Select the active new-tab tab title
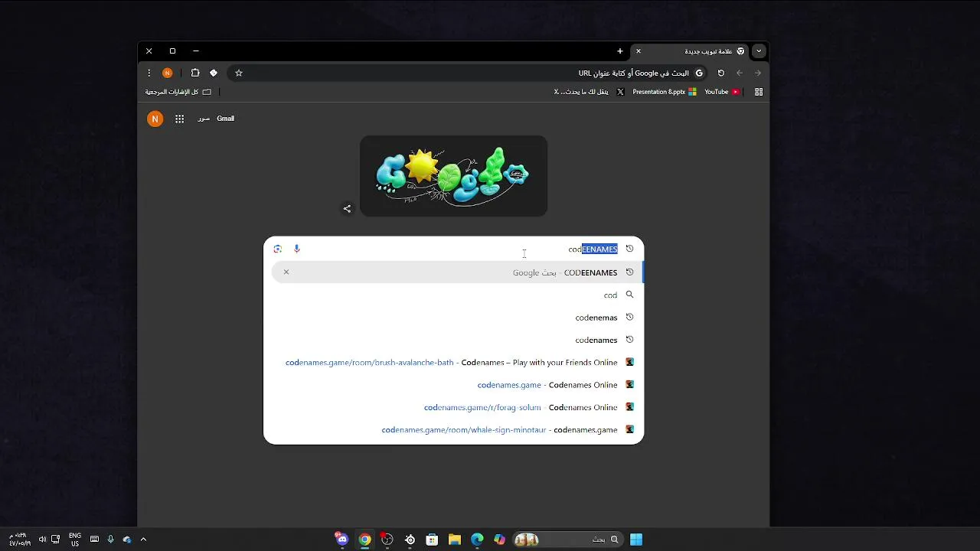 point(708,51)
